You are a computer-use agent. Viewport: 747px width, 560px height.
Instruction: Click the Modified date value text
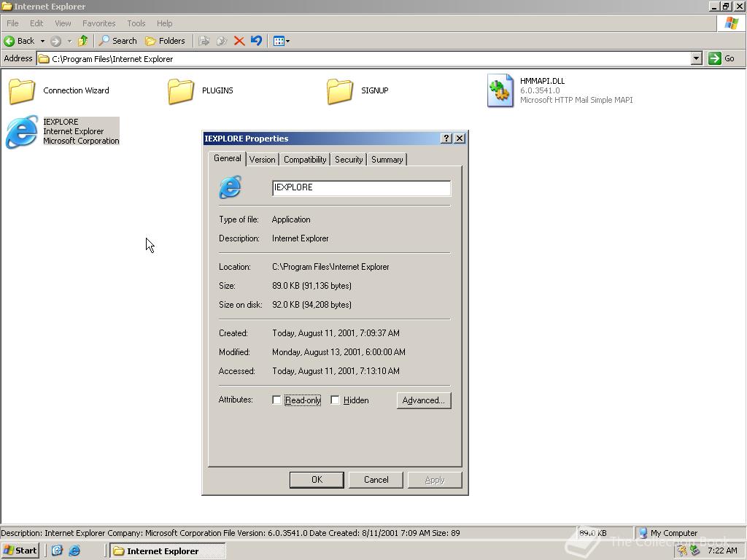point(338,352)
